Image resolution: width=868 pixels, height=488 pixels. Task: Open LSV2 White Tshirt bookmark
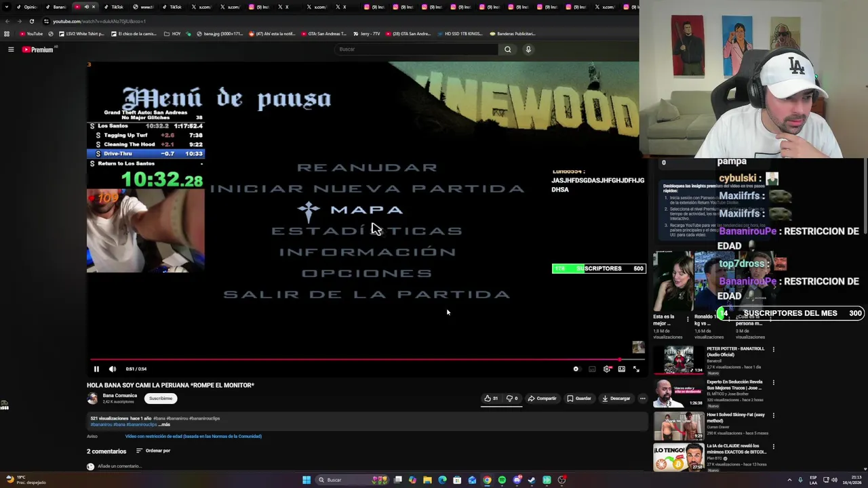coord(81,33)
